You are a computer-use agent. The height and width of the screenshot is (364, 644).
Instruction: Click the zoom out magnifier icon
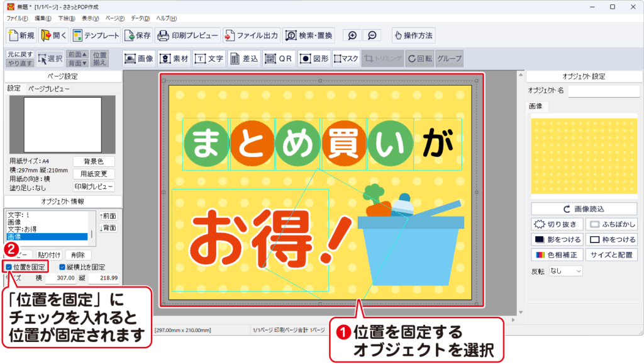372,35
